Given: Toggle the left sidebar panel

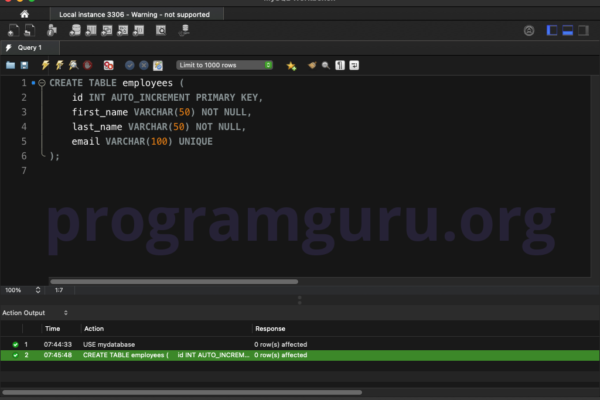Looking at the screenshot, I should tap(552, 30).
